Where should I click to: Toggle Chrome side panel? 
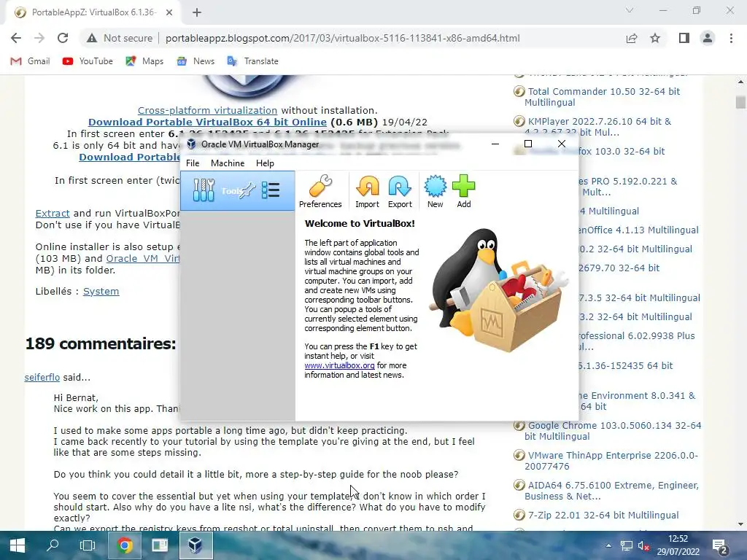click(x=684, y=38)
